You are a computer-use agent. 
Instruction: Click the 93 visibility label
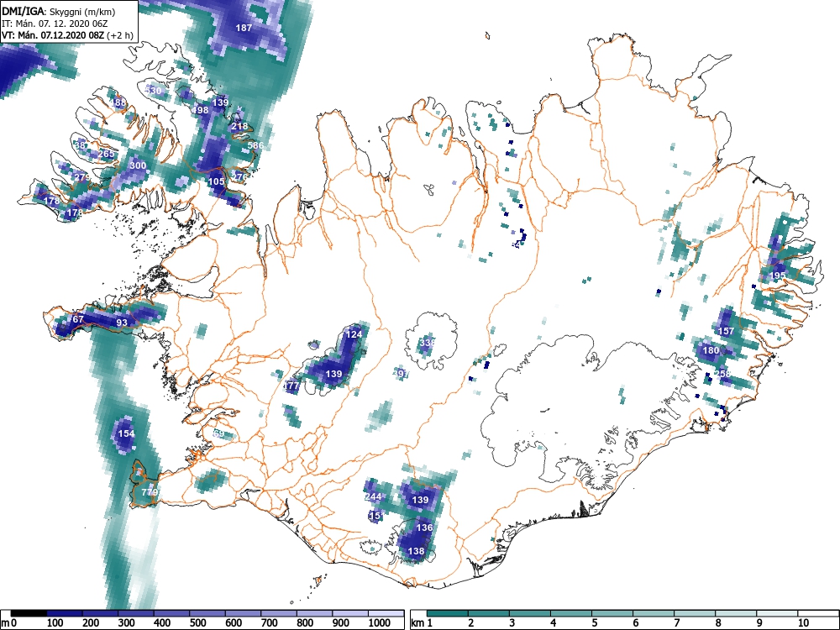coord(122,323)
